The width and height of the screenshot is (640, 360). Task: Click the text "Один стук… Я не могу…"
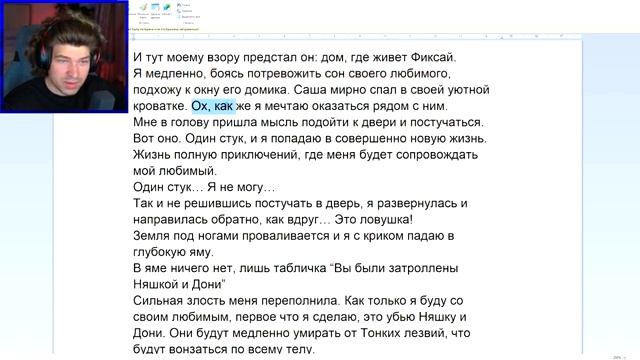(204, 187)
